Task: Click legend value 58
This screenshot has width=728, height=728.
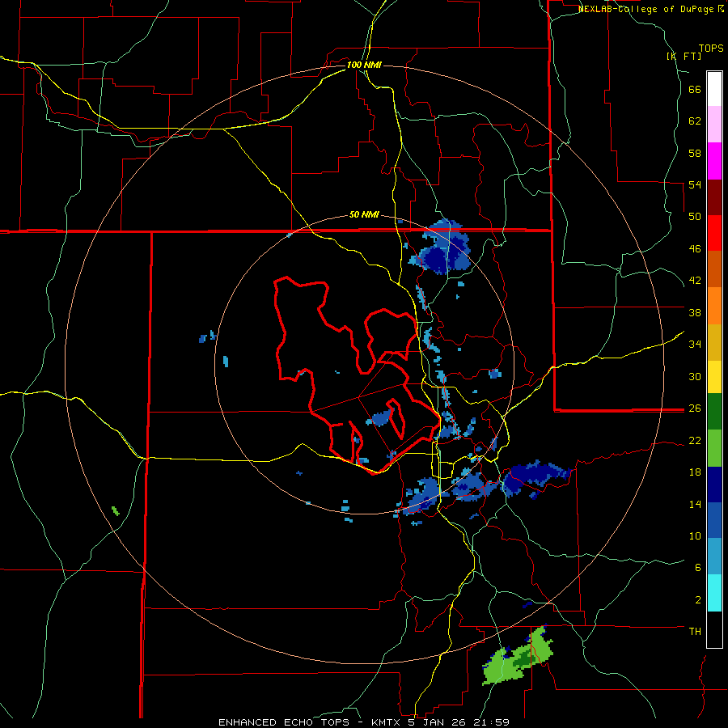Action: click(x=695, y=153)
